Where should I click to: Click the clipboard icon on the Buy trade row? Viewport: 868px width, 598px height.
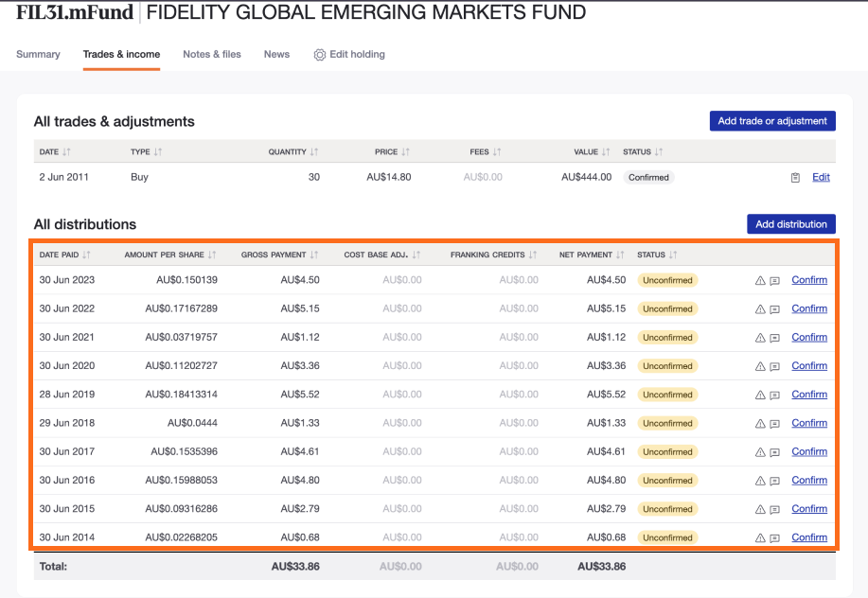click(796, 177)
